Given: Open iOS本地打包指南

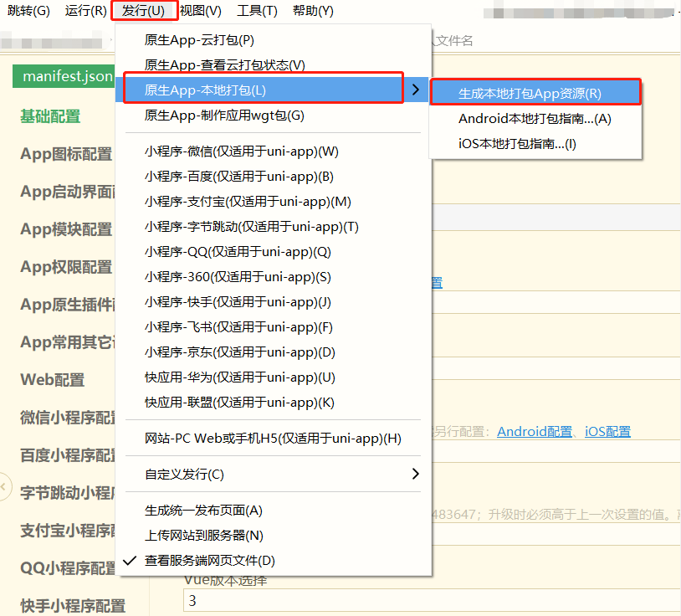Looking at the screenshot, I should click(517, 144).
